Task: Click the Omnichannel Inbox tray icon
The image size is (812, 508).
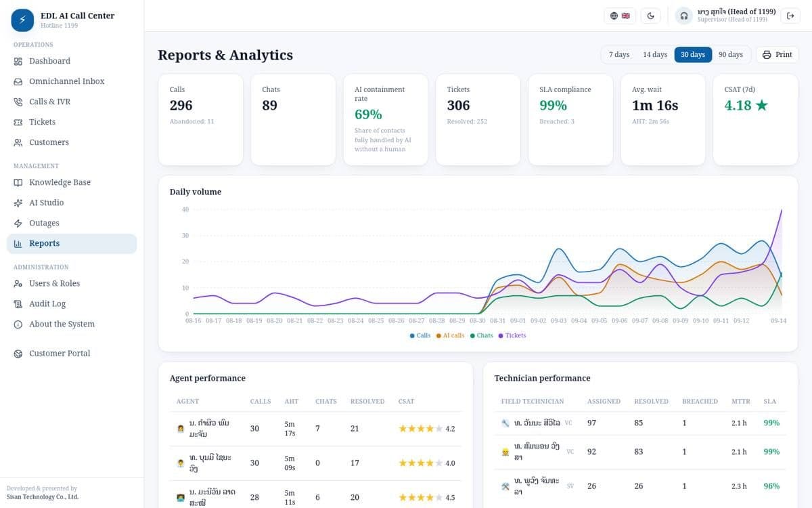Action: [x=18, y=81]
